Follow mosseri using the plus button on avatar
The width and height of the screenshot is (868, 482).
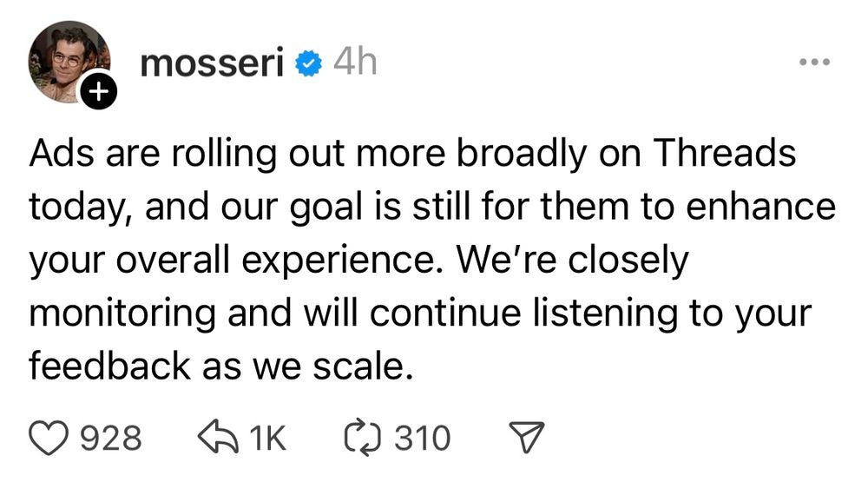click(99, 92)
